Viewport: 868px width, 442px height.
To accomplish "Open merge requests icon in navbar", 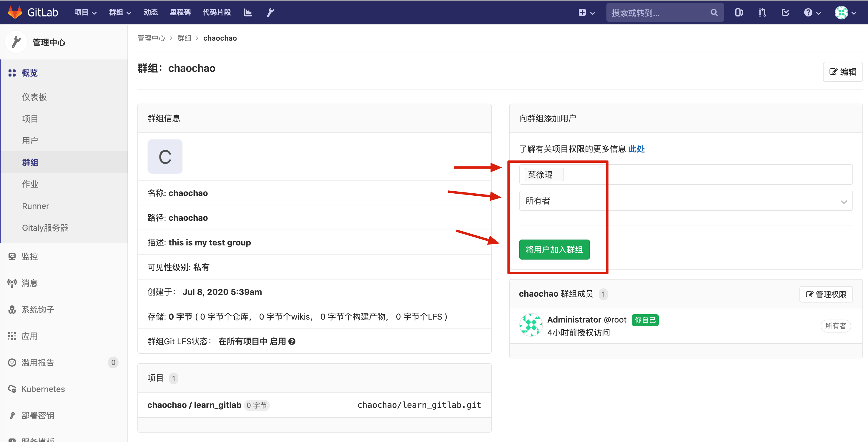I will tap(762, 12).
